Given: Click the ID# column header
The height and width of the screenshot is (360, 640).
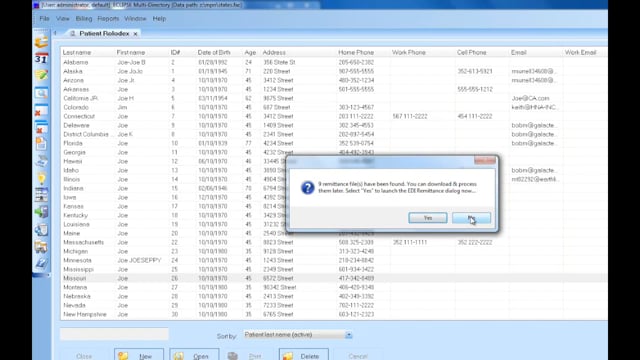Looking at the screenshot, I should (x=176, y=53).
